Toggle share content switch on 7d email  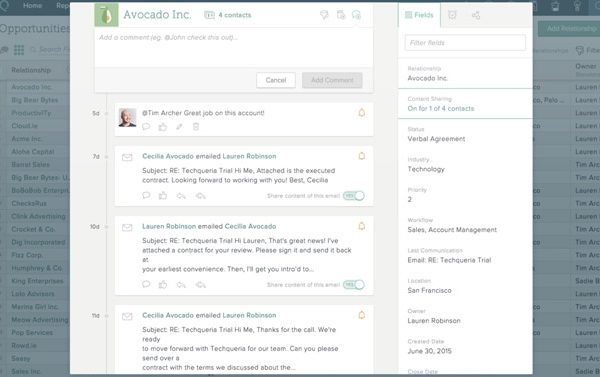pos(354,196)
